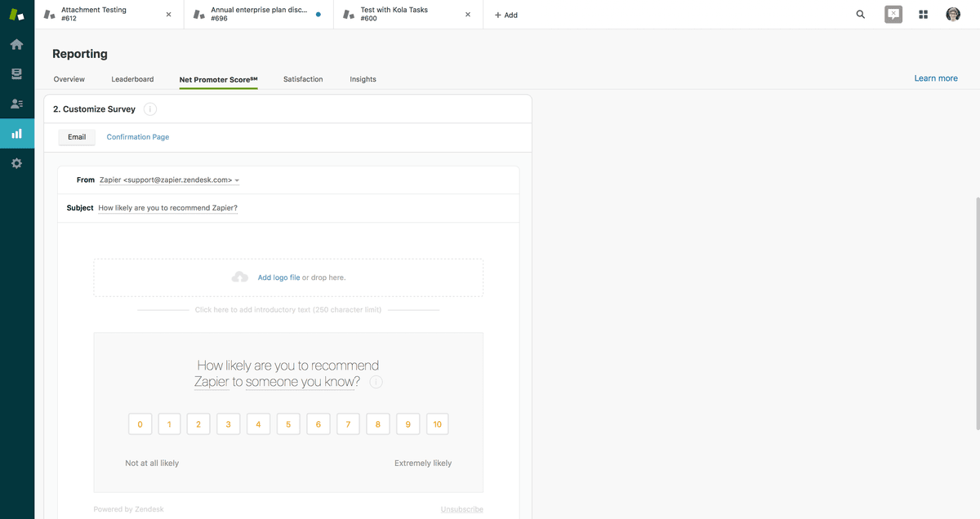Click info icon beside Customize Survey
This screenshot has width=980, height=519.
pos(150,109)
